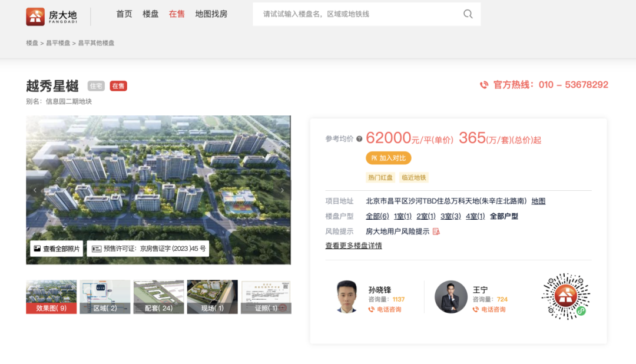Click the carousel right arrow

coord(282,190)
